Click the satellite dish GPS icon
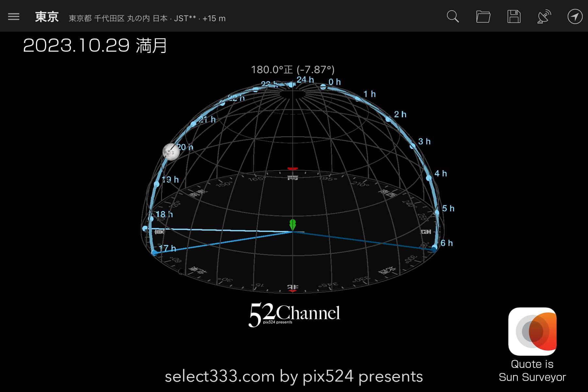The width and height of the screenshot is (588, 392). [x=544, y=17]
